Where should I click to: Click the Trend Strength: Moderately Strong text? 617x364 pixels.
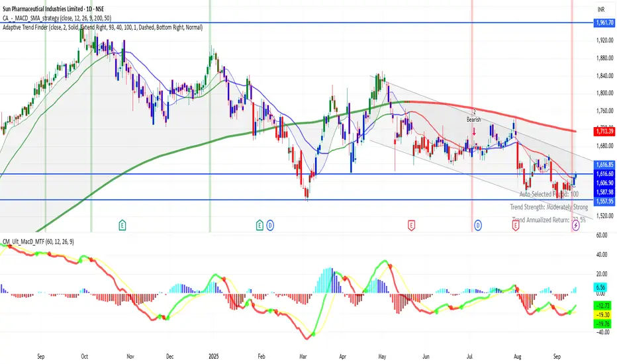point(549,207)
